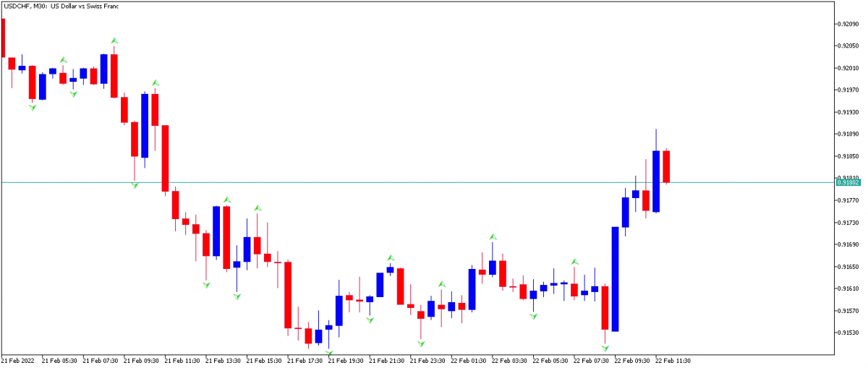Click the 21 Feb 21:30 time label
The height and width of the screenshot is (368, 868).
[x=387, y=360]
